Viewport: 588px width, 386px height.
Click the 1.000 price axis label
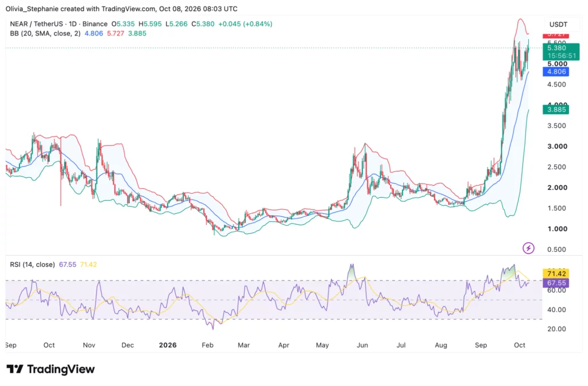point(557,229)
